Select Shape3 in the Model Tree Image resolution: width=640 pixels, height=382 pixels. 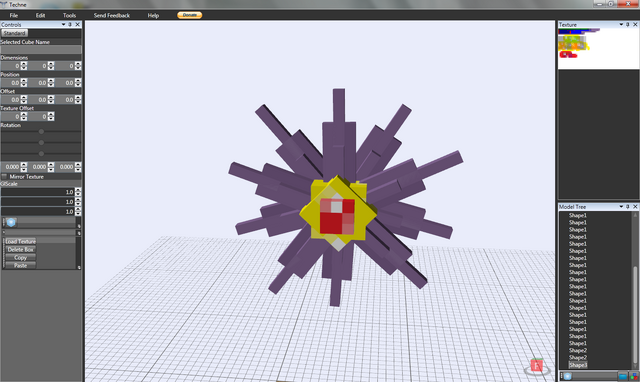click(578, 365)
